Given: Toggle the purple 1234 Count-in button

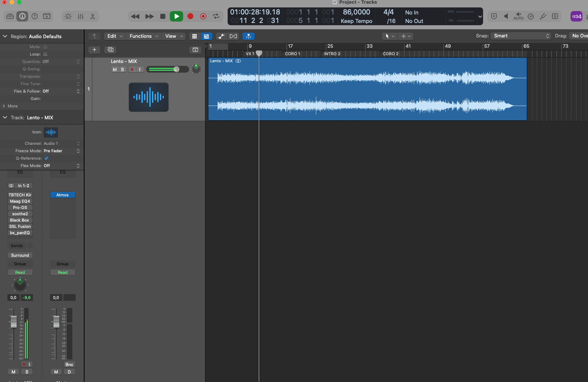Looking at the screenshot, I should click(x=577, y=16).
